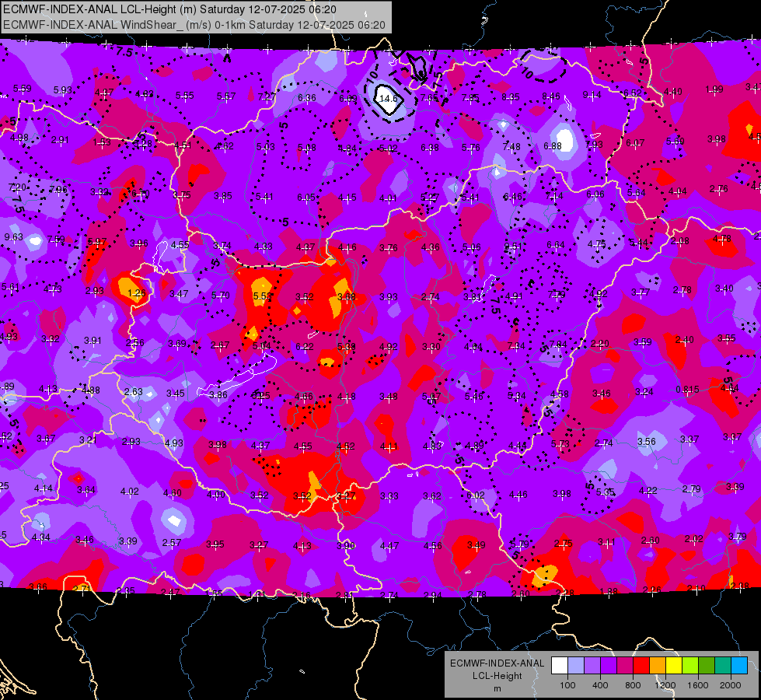
Task: Click the legend ECMWF-INDEX-ANAL heading
Action: pos(497,663)
